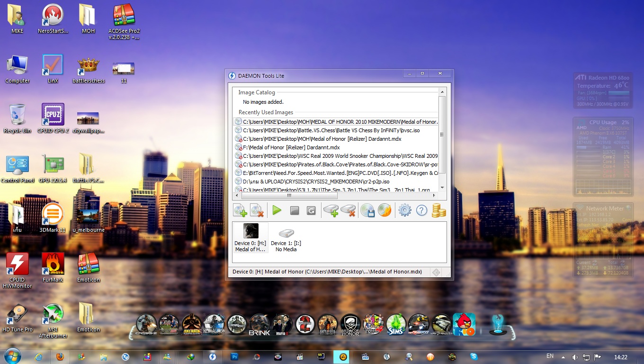
Task: Open Photoshop from the taskbar
Action: (x=234, y=357)
